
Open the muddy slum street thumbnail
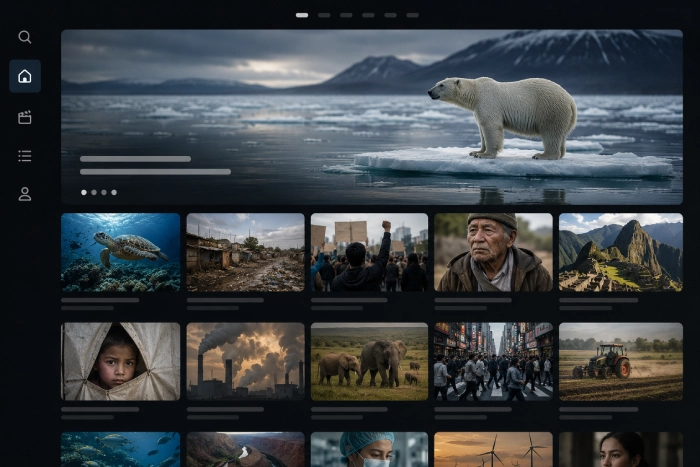pos(246,252)
